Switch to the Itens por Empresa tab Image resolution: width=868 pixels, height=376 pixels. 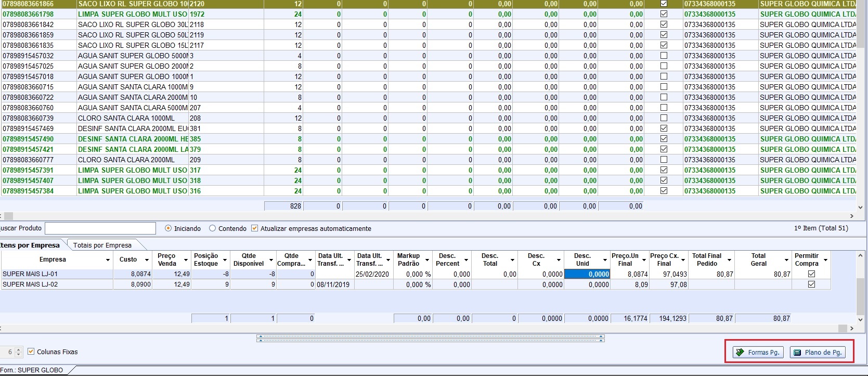coord(31,245)
